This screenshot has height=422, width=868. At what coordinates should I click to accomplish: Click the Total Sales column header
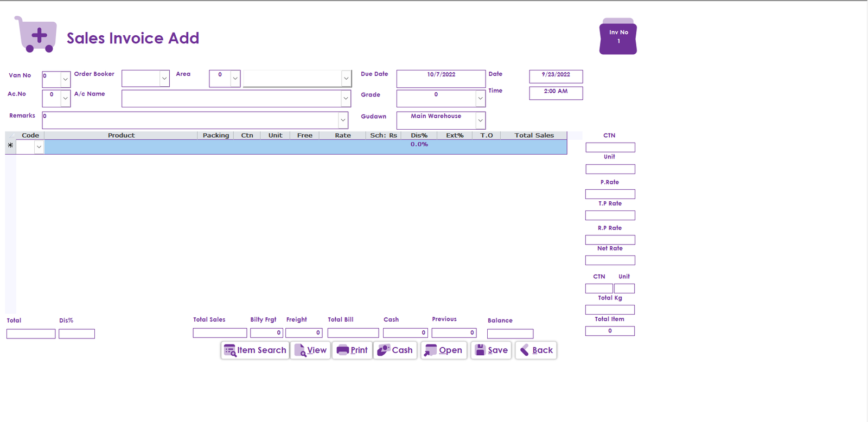[x=534, y=136]
